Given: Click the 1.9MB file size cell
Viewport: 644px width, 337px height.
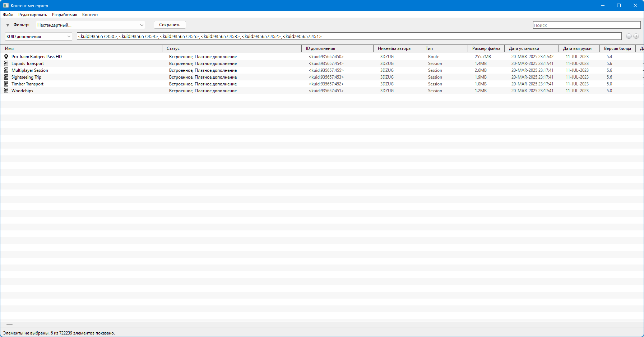Looking at the screenshot, I should [481, 77].
